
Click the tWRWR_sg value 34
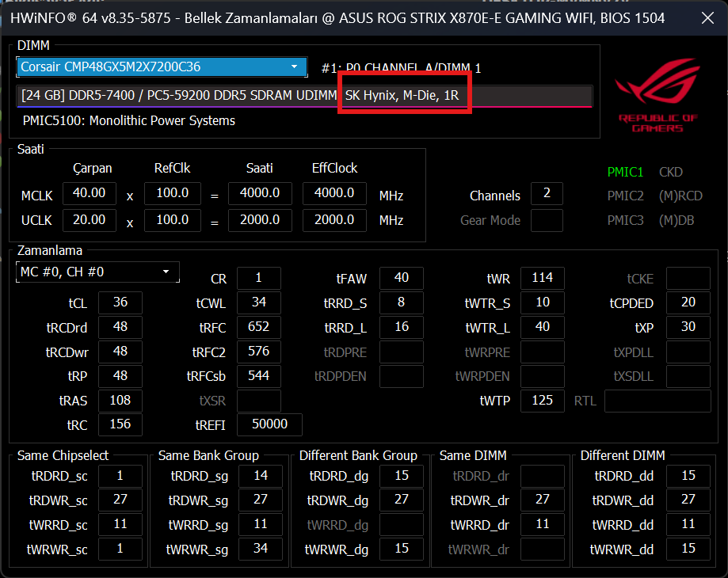[261, 549]
